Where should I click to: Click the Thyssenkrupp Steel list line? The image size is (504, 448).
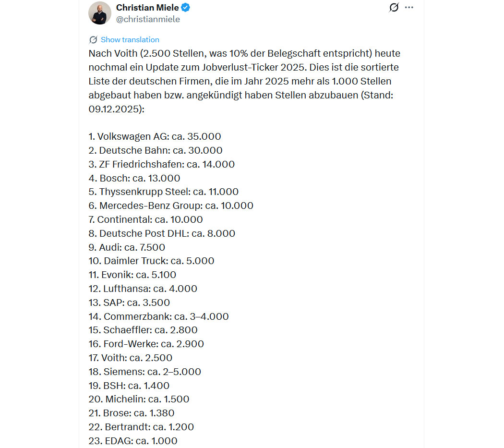163,192
